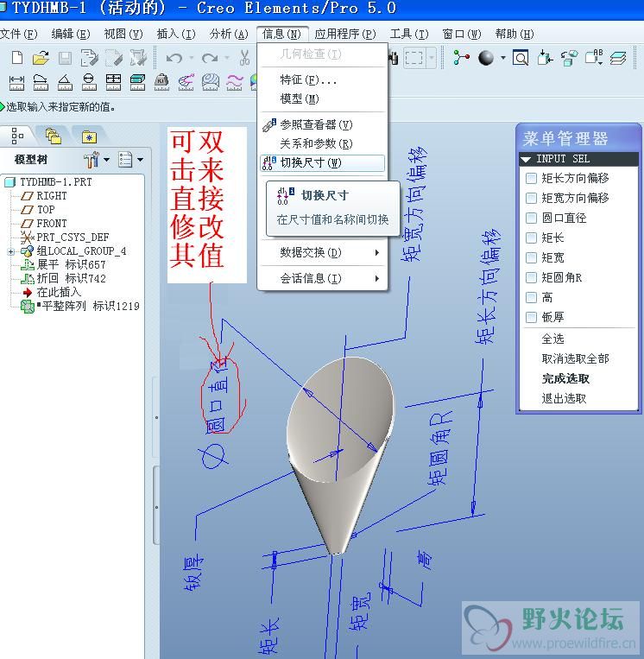The image size is (644, 659).
Task: Click the Reorient view icon
Action: click(545, 58)
